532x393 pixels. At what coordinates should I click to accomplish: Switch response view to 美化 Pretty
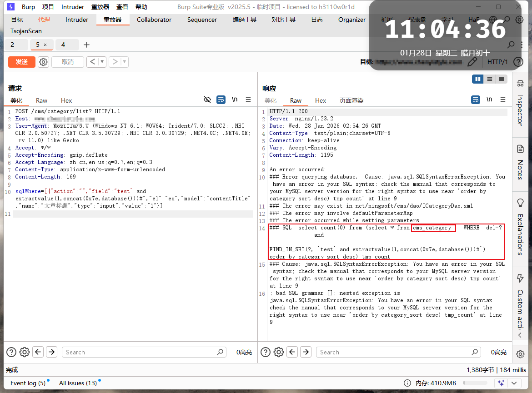(271, 101)
